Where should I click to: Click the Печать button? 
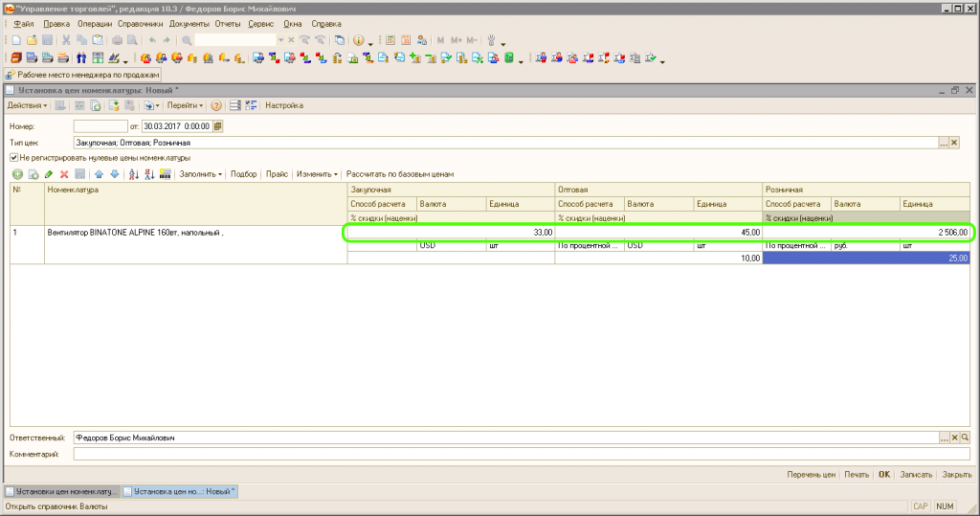point(857,475)
